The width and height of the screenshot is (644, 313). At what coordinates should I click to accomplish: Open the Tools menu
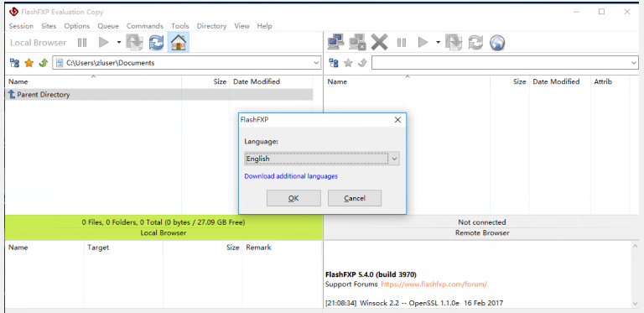(180, 26)
